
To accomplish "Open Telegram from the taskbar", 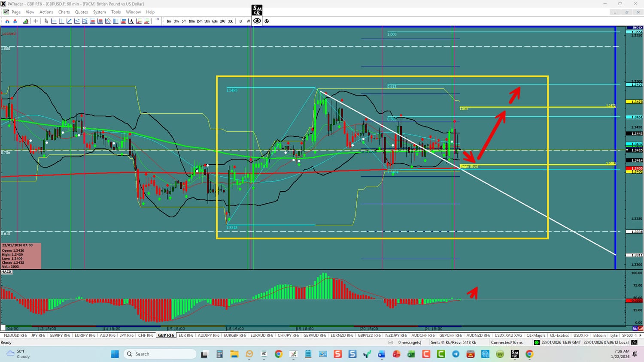I will coord(456,354).
